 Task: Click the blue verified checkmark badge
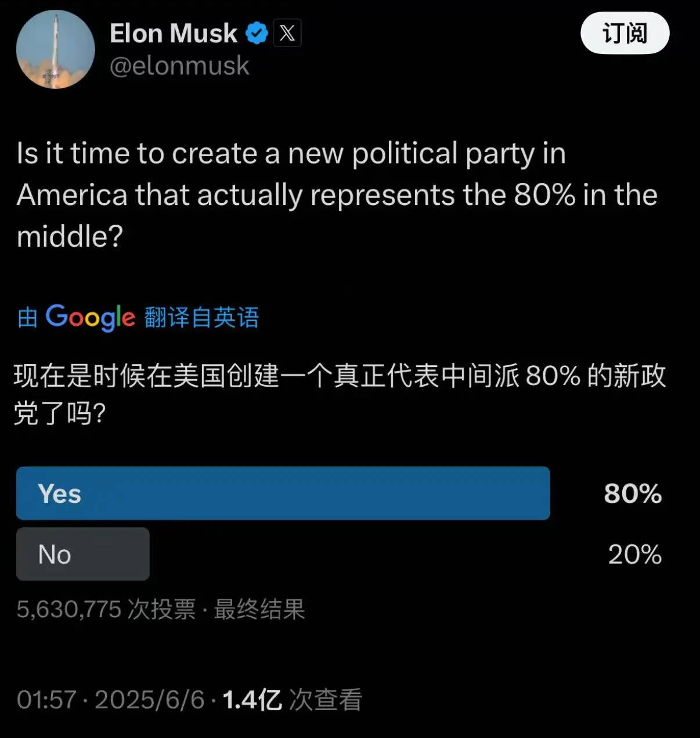(257, 33)
